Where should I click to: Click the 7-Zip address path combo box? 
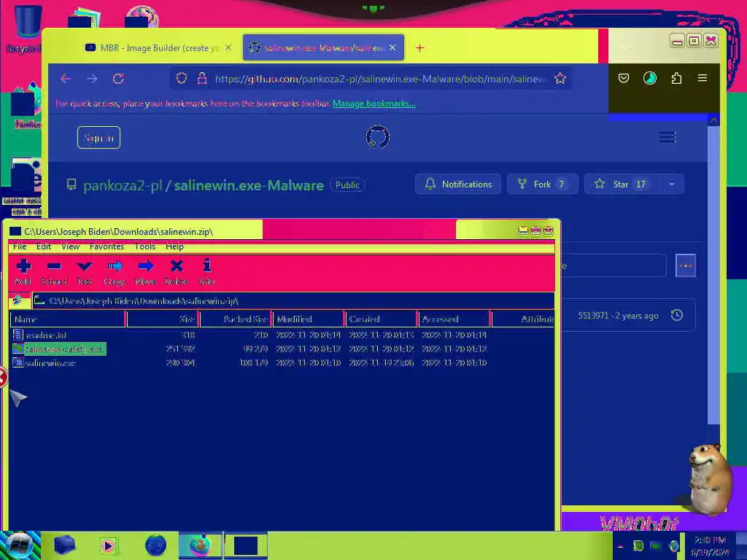pos(293,301)
